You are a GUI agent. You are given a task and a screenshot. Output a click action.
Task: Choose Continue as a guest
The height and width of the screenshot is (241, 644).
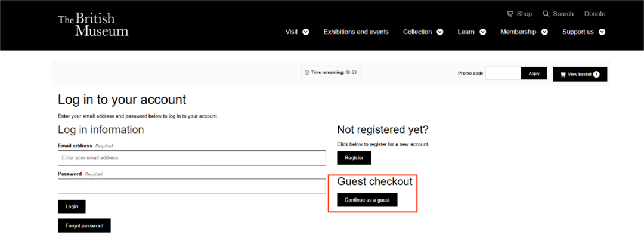pos(367,200)
